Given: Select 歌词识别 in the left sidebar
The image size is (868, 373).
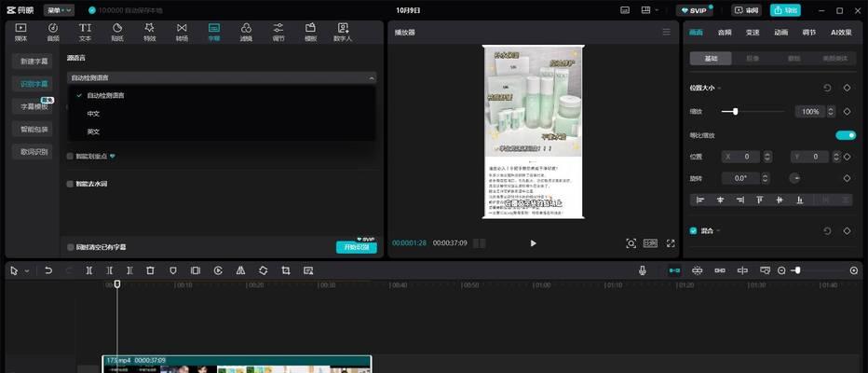Looking at the screenshot, I should (33, 151).
